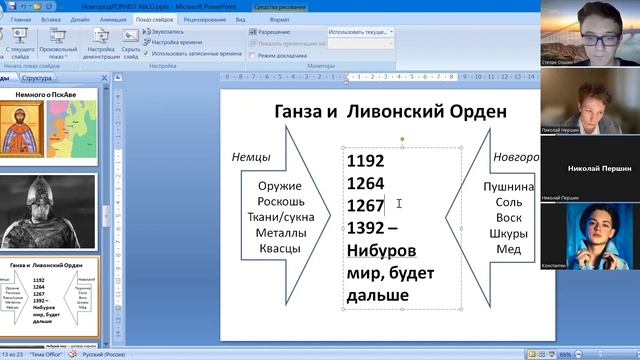The width and height of the screenshot is (640, 360).
Task: Switch to the 'Анимация' ribbon tab
Action: [x=113, y=19]
